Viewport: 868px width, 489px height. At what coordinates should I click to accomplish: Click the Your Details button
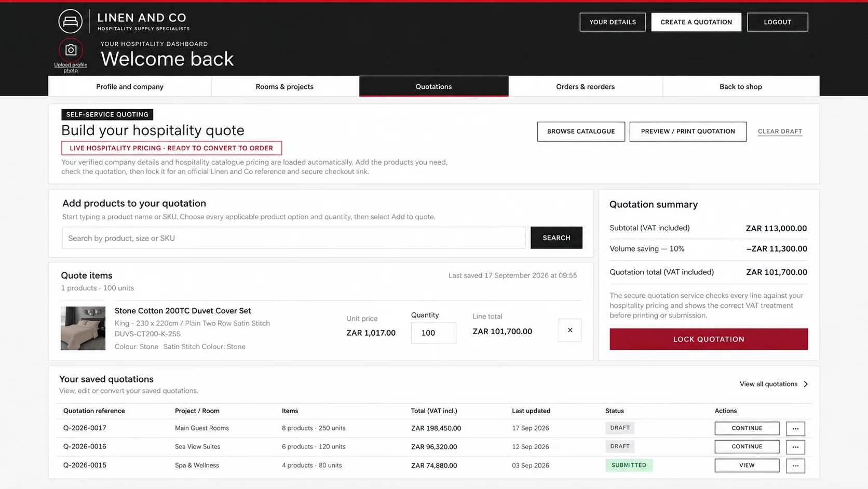point(613,22)
